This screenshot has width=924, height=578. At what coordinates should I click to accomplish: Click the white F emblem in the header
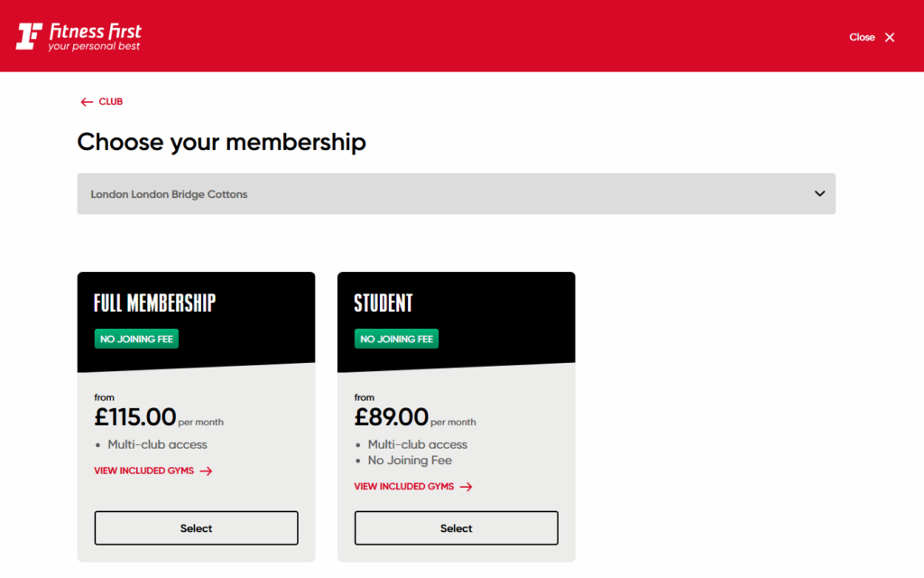(x=28, y=34)
